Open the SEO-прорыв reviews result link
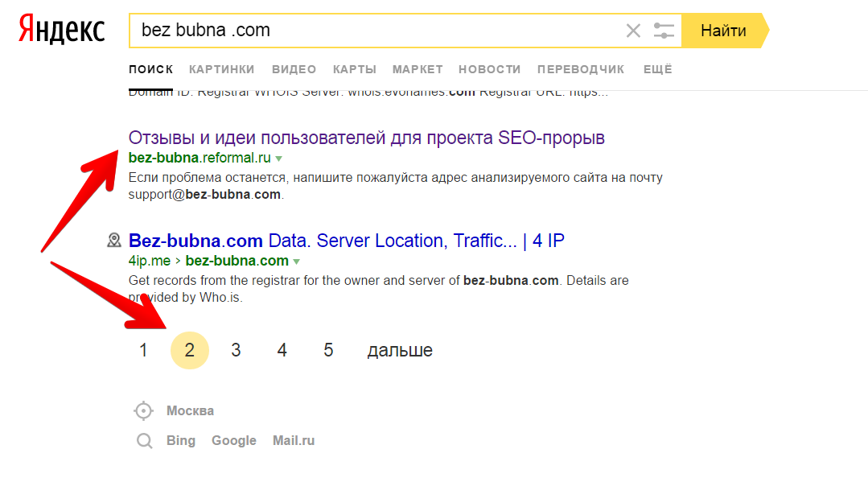This screenshot has height=478, width=868. [x=366, y=138]
